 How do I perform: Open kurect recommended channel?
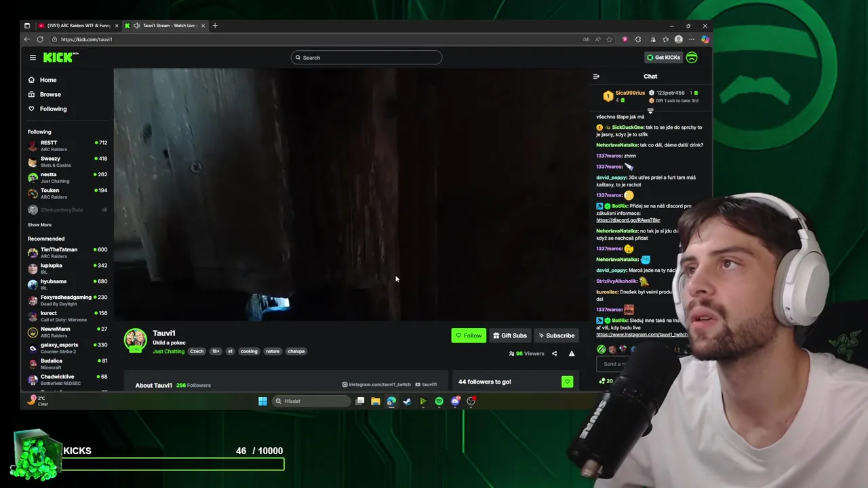point(67,316)
